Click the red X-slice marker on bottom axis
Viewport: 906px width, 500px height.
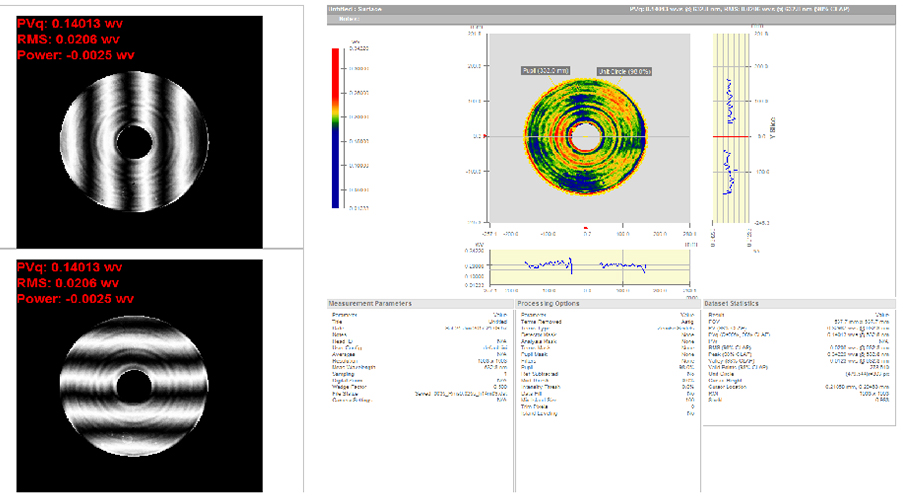point(587,229)
